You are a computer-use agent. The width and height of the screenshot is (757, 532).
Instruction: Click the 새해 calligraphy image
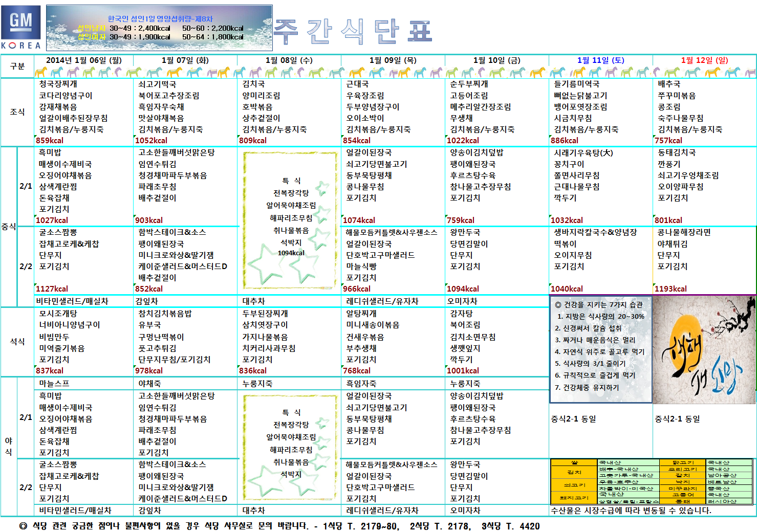pos(704,350)
